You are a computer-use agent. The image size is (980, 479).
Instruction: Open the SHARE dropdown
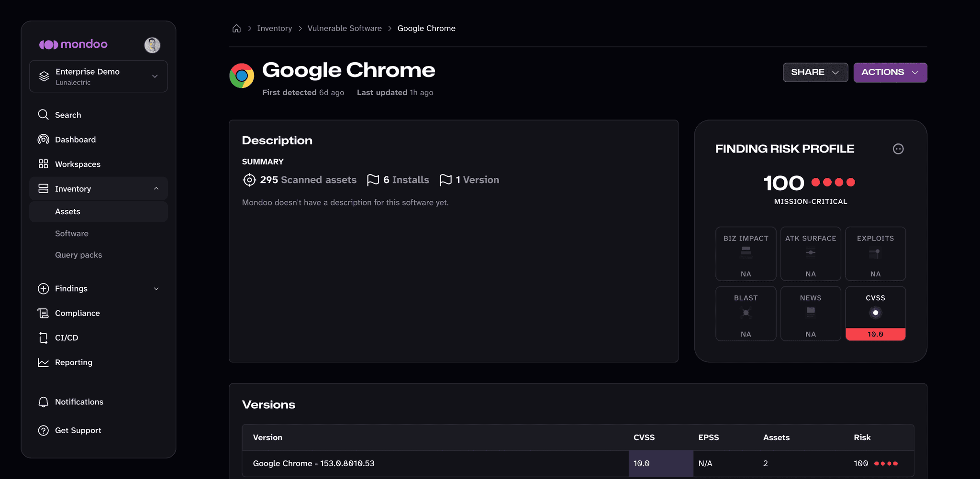point(815,72)
